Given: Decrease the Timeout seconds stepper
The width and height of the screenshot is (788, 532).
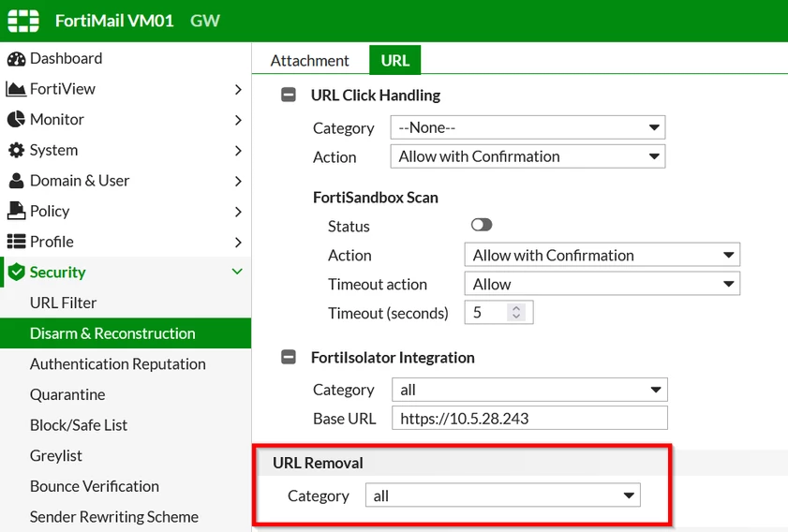Looking at the screenshot, I should [x=516, y=317].
